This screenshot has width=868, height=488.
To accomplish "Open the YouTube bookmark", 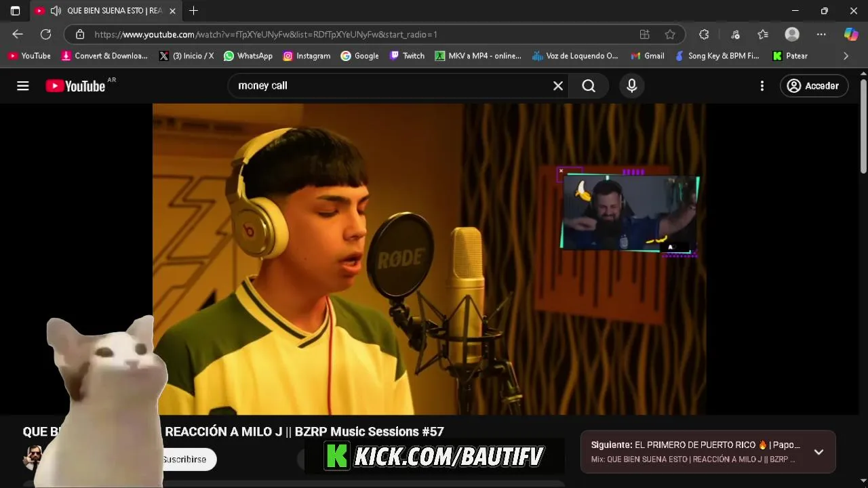I will [x=29, y=56].
